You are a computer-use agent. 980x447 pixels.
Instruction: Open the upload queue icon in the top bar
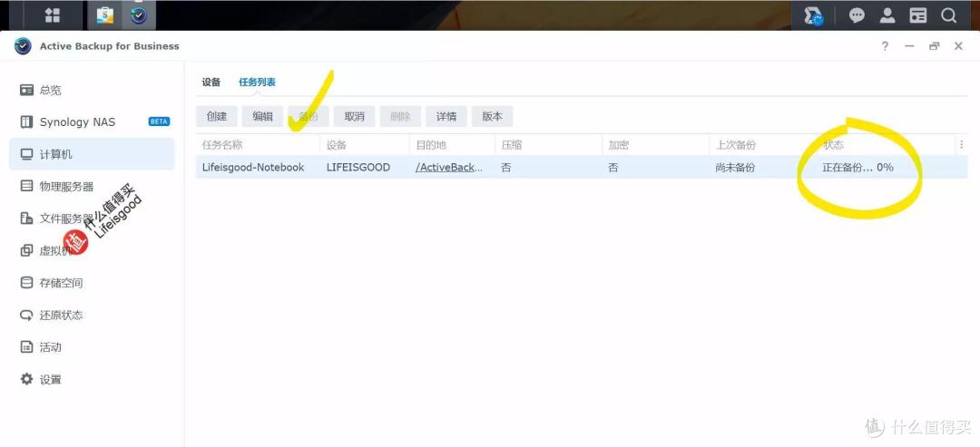pyautogui.click(x=813, y=15)
